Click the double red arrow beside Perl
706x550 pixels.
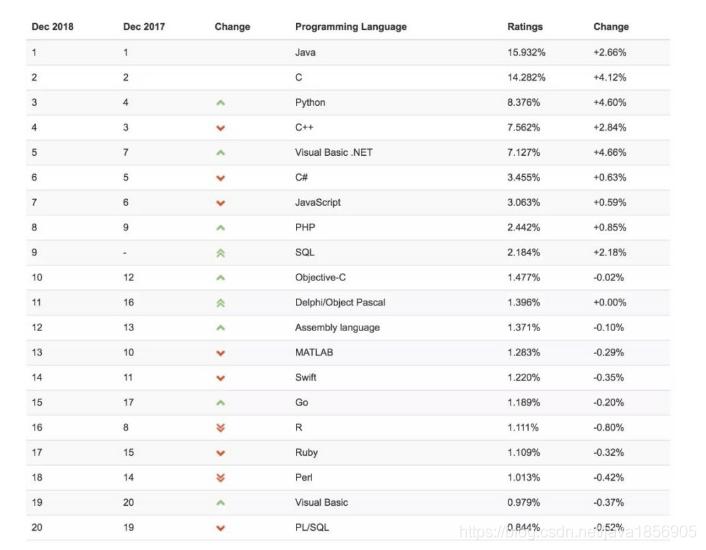220,478
